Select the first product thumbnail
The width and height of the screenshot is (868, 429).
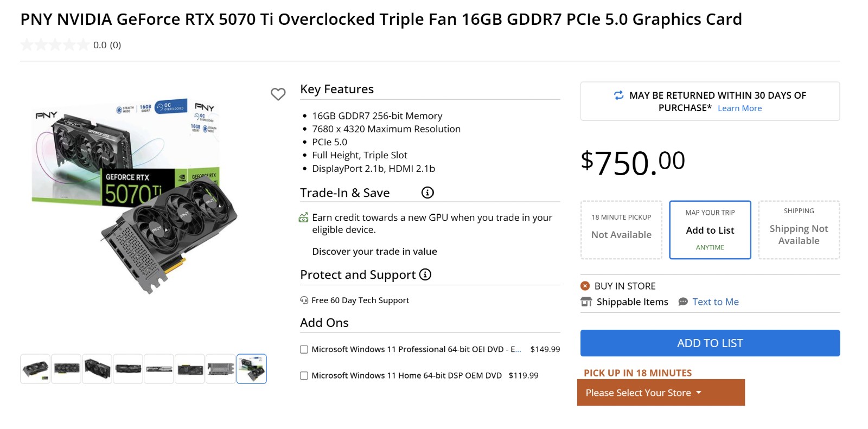(x=35, y=369)
